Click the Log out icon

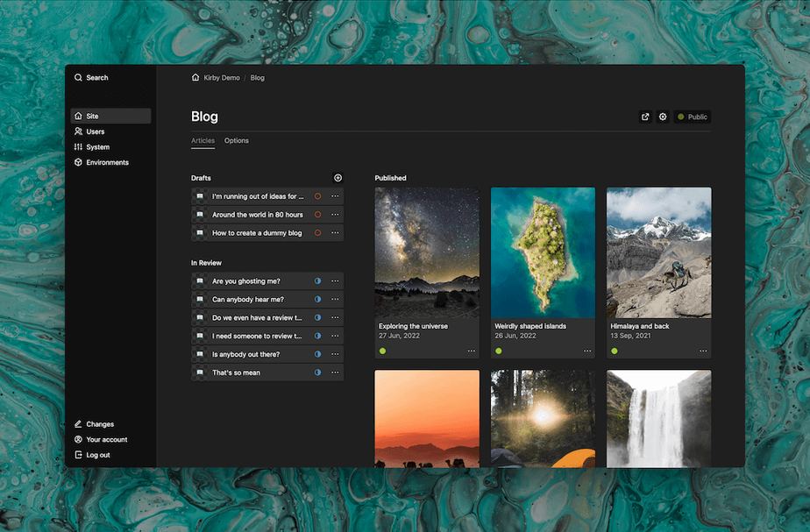(x=78, y=455)
